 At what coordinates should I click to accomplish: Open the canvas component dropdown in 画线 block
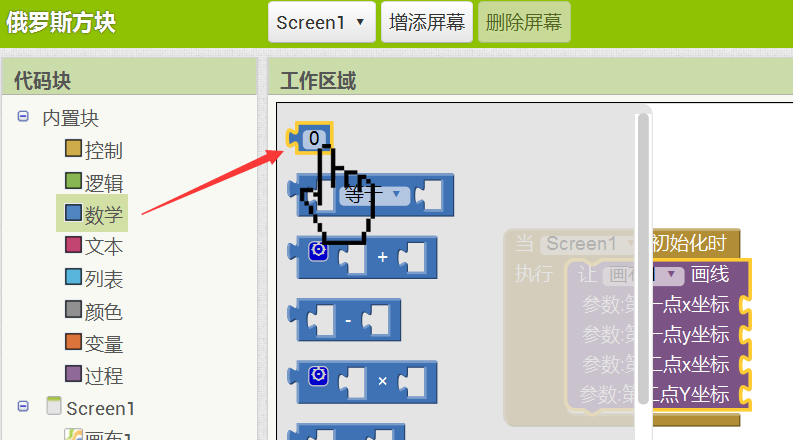(671, 275)
